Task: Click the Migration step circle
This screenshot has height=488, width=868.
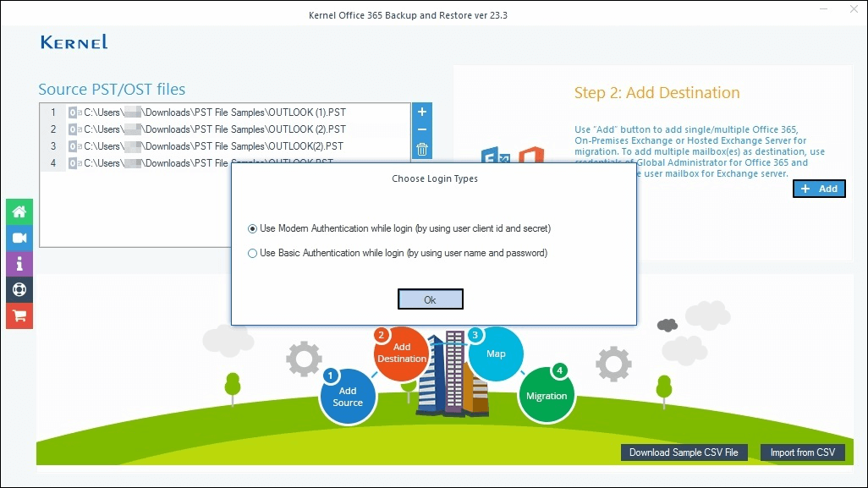Action: 547,396
